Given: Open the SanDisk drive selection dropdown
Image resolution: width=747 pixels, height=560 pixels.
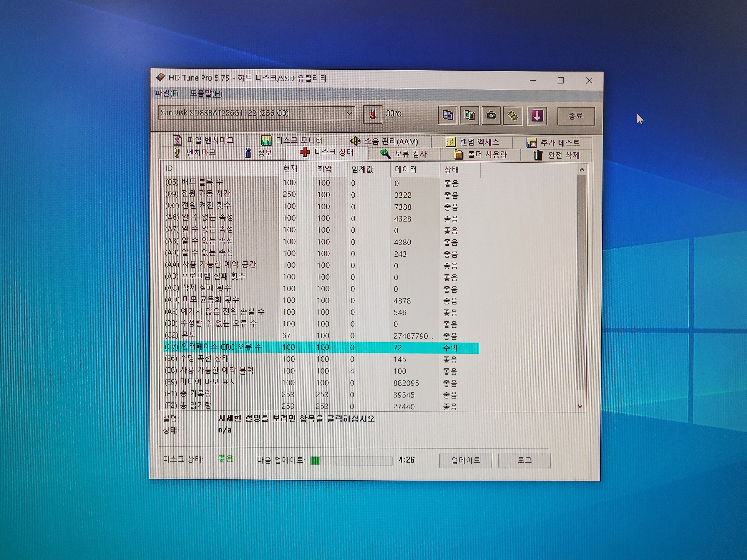Looking at the screenshot, I should coord(256,113).
